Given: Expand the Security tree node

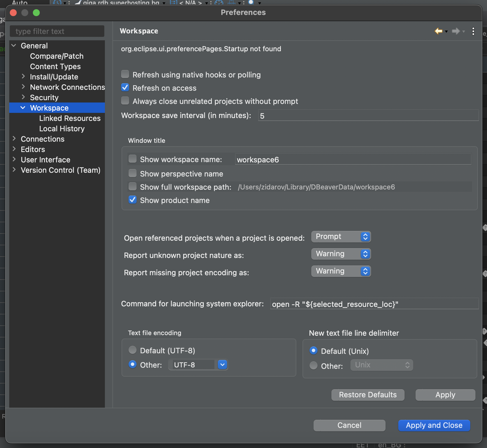Looking at the screenshot, I should pos(23,97).
